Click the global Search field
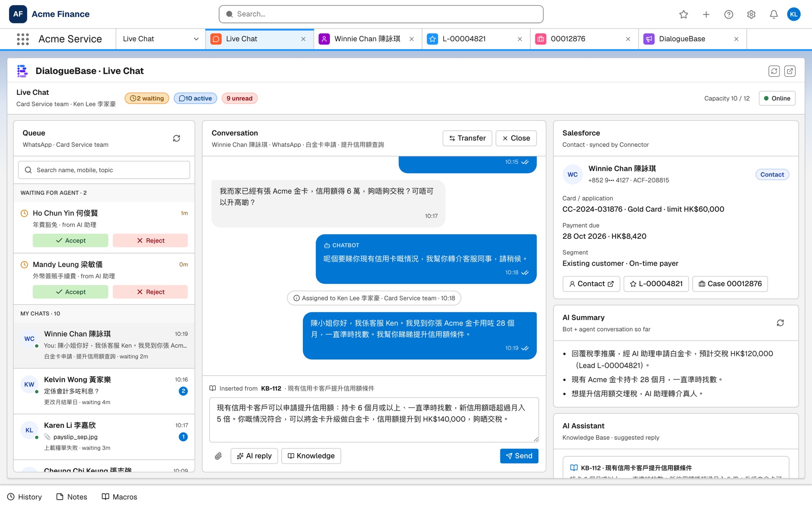 coord(381,14)
